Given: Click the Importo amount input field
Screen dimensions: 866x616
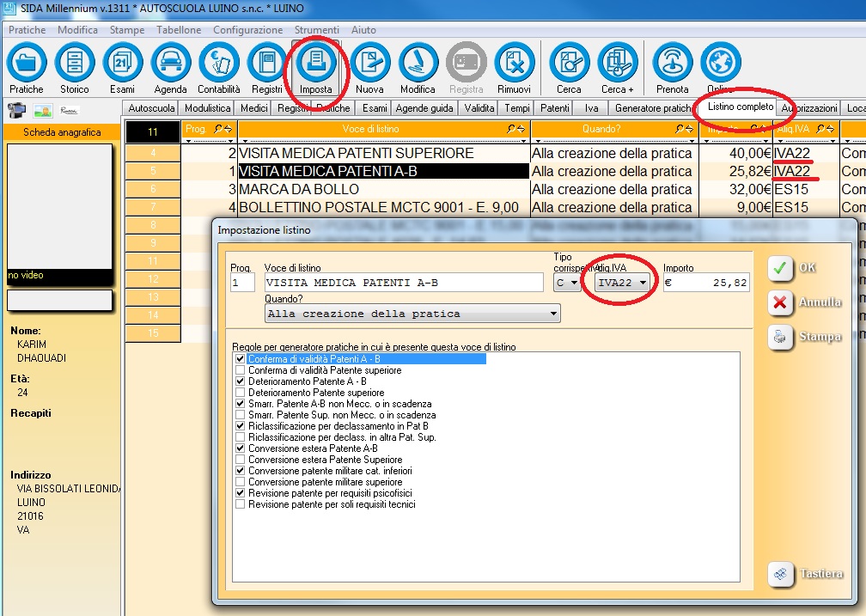Looking at the screenshot, I should pos(705,283).
